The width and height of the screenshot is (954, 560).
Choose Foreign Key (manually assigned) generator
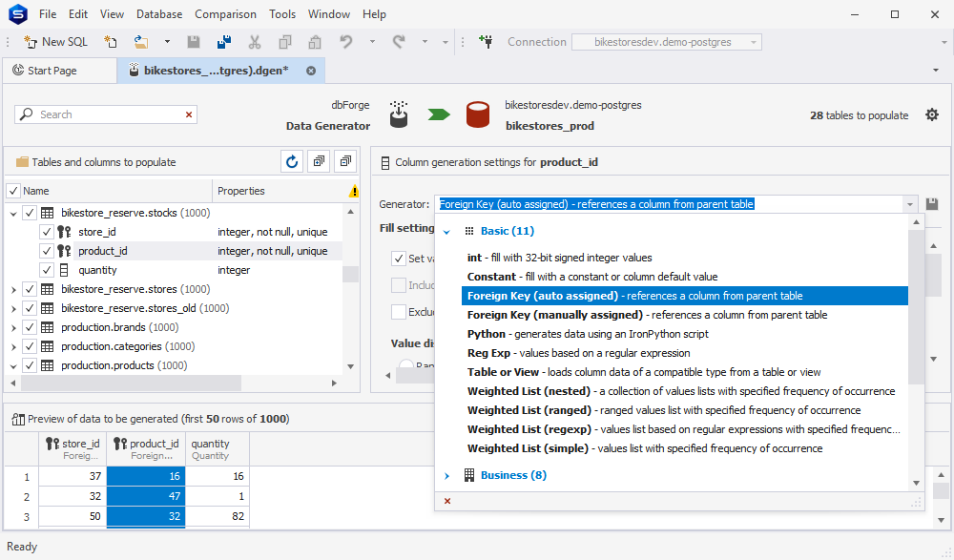(x=684, y=315)
